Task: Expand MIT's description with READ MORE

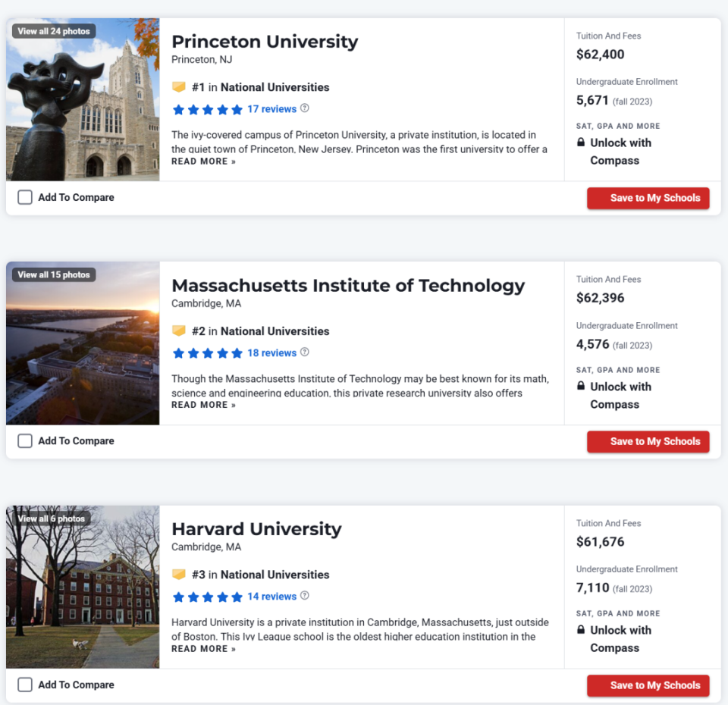Action: [x=203, y=405]
